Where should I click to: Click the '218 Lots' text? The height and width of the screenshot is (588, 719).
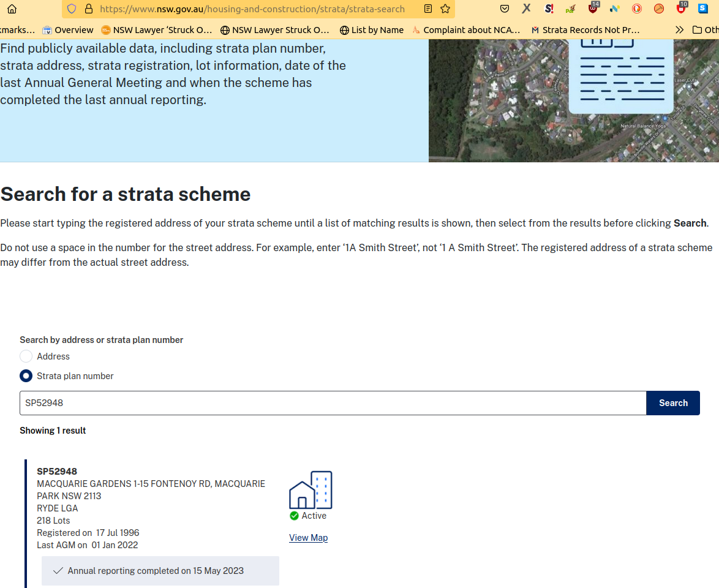pyautogui.click(x=54, y=521)
